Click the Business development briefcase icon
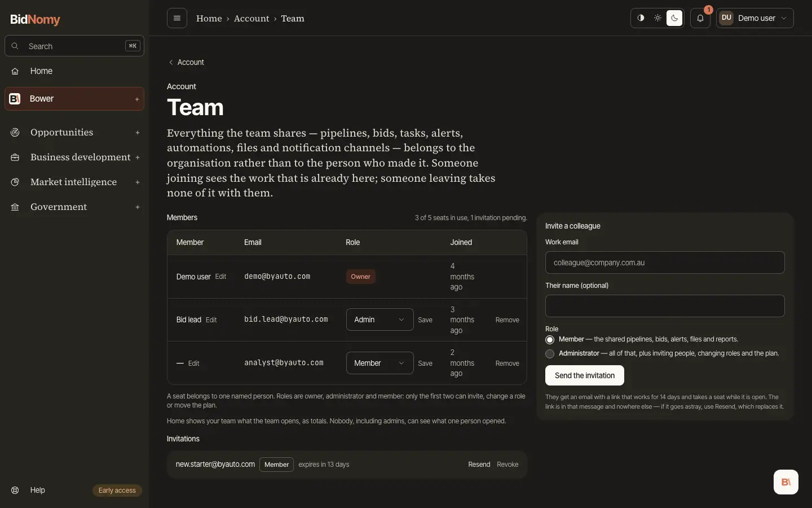 (x=15, y=157)
